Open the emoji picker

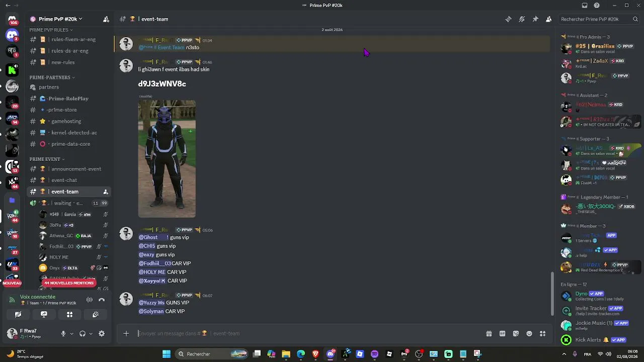pyautogui.click(x=529, y=333)
